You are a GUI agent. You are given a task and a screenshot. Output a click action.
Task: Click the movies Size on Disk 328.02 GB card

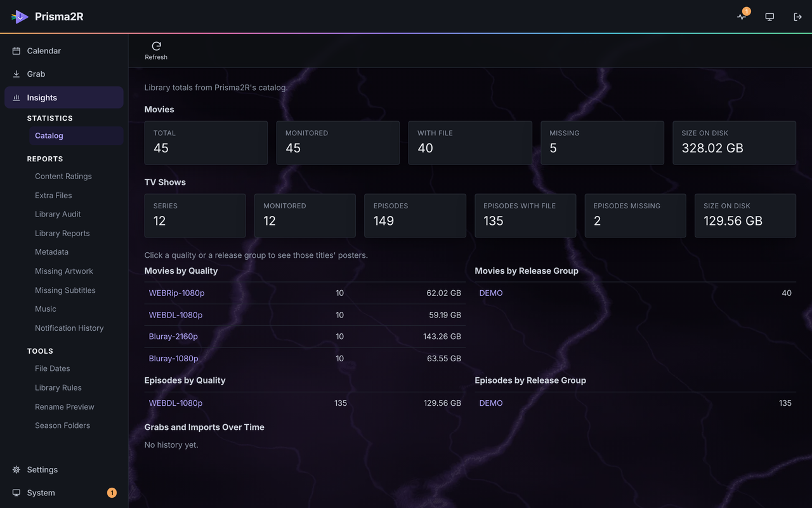click(734, 143)
